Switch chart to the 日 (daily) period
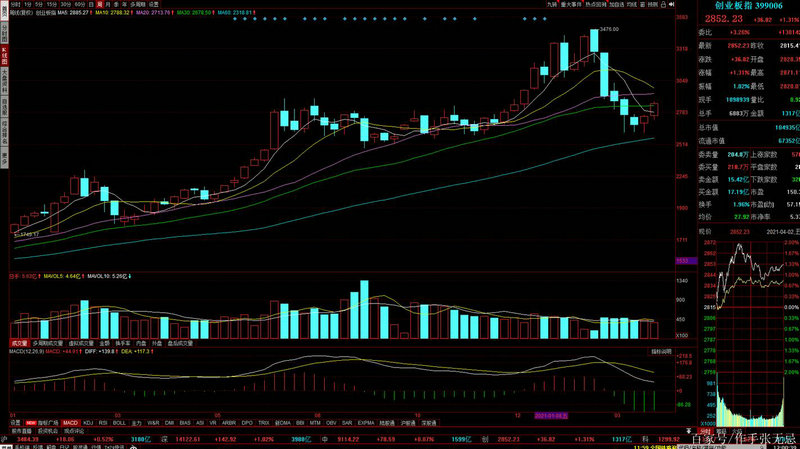800x449 pixels. click(x=92, y=5)
